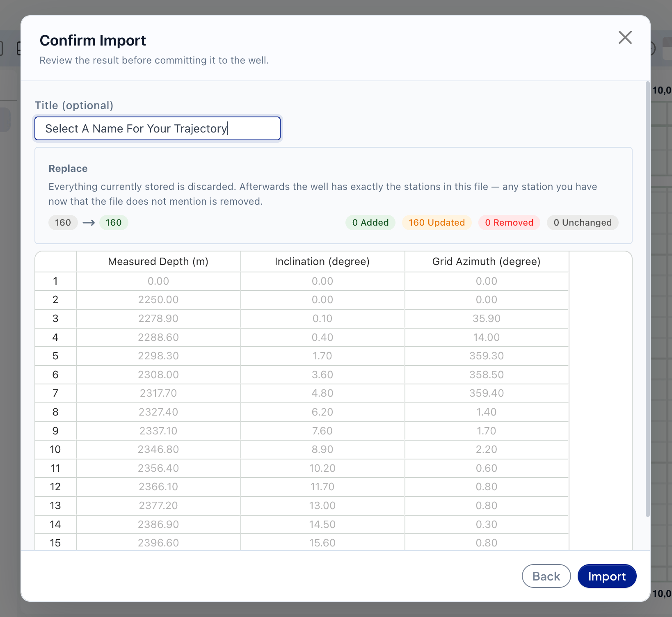Image resolution: width=672 pixels, height=617 pixels.
Task: Focus the Title (optional) input field
Action: [158, 128]
